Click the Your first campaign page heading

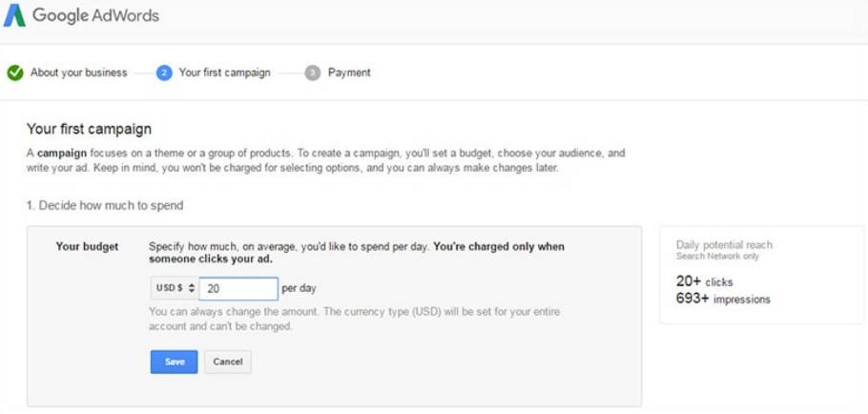click(x=89, y=129)
